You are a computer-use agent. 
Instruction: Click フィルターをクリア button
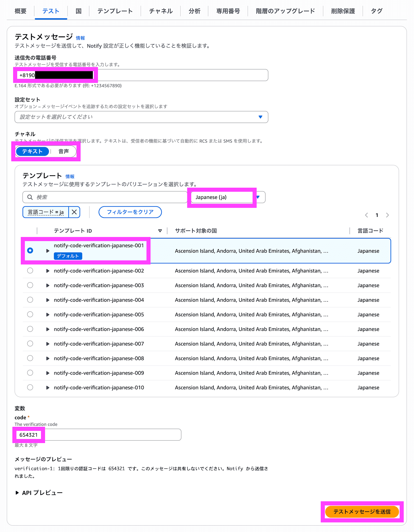(x=130, y=212)
